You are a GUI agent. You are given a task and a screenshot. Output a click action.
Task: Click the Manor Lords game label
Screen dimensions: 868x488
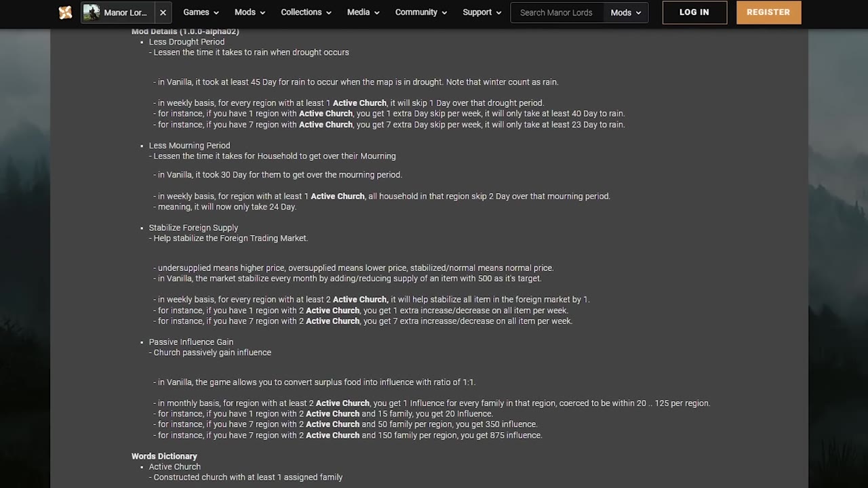point(125,12)
